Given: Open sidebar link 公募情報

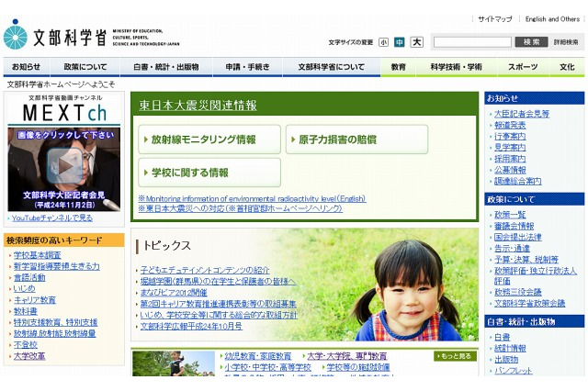Looking at the screenshot, I should tap(510, 170).
